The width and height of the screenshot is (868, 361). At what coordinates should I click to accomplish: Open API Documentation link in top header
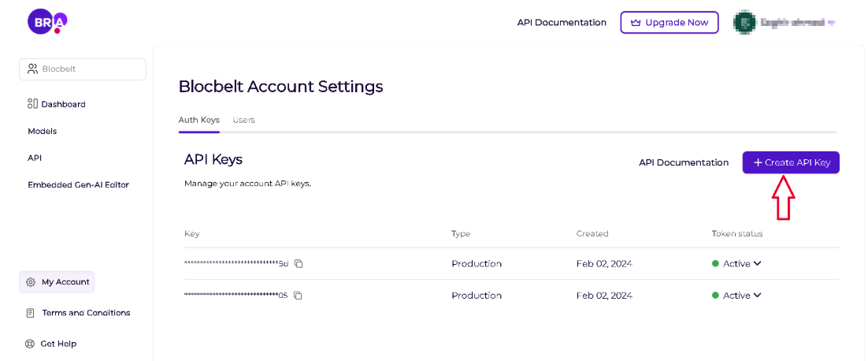click(x=562, y=23)
